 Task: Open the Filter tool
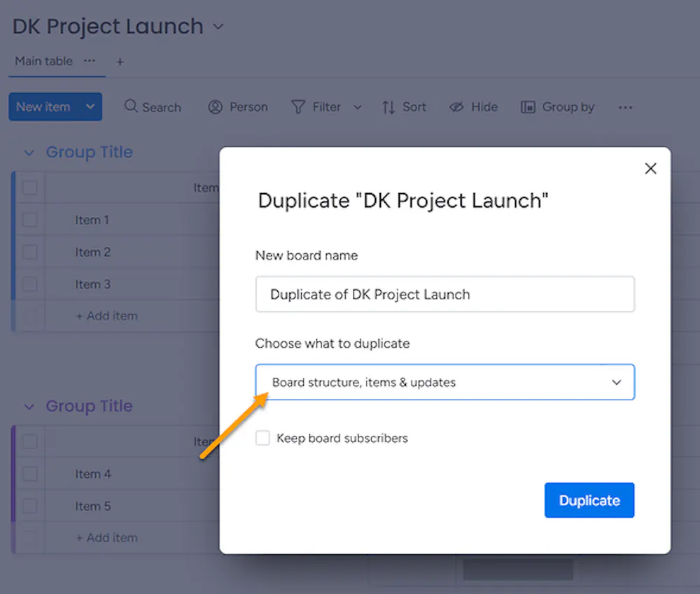coord(316,107)
